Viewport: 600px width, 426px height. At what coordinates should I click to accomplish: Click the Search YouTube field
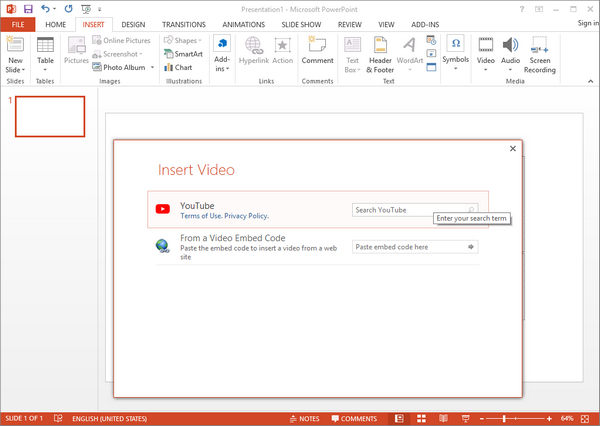click(x=415, y=210)
